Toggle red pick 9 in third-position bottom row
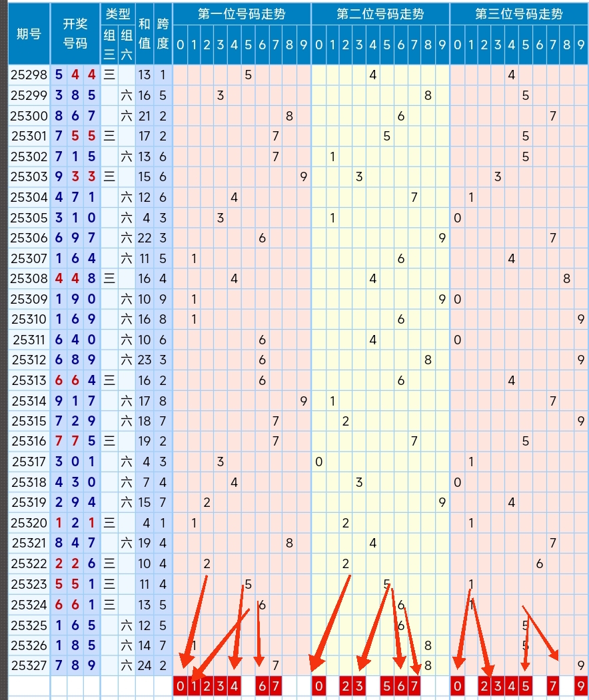The image size is (589, 700). [581, 686]
